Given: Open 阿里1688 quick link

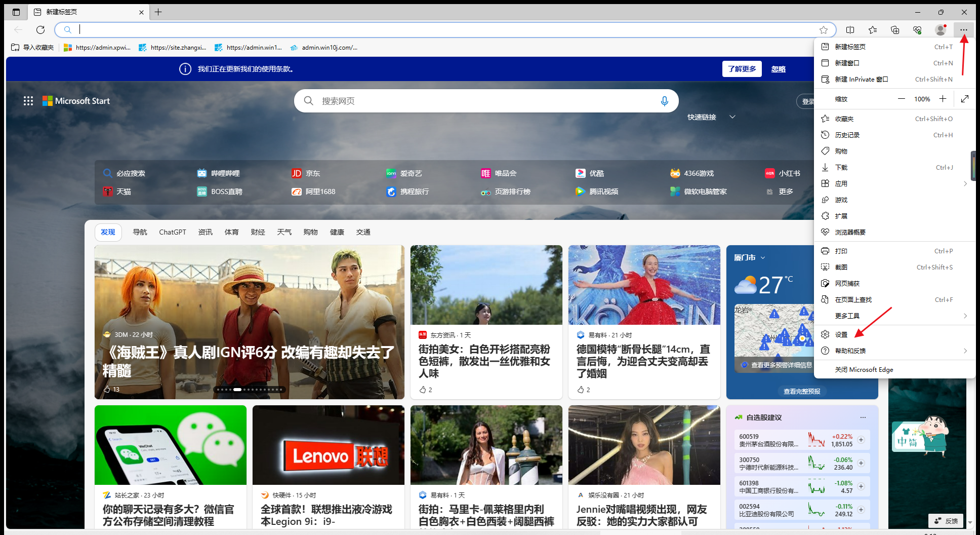Looking at the screenshot, I should [x=313, y=192].
